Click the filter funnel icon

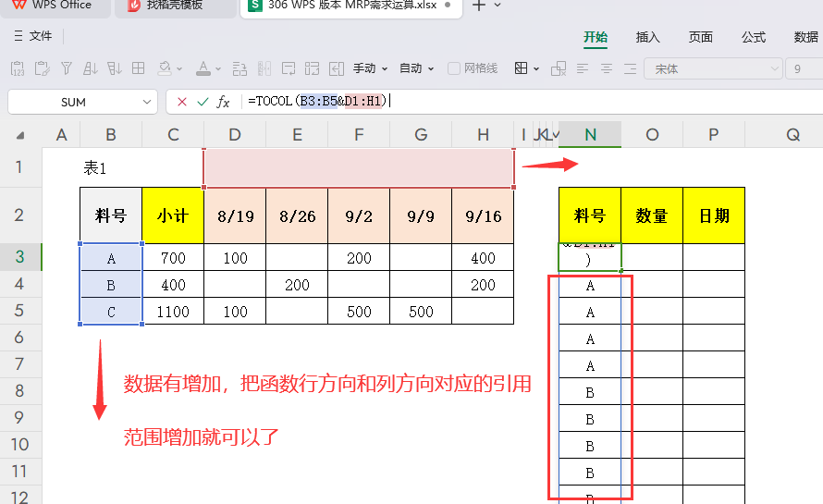coord(67,68)
